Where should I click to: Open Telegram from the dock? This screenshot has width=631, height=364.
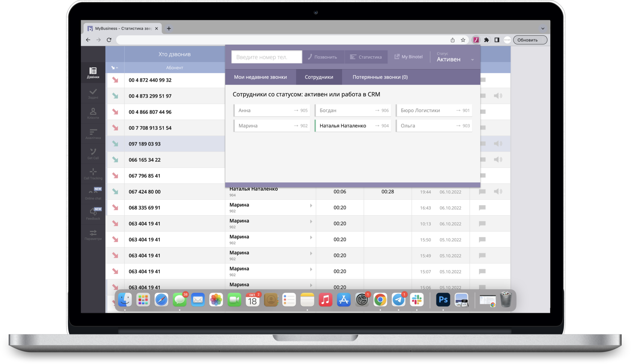(398, 300)
